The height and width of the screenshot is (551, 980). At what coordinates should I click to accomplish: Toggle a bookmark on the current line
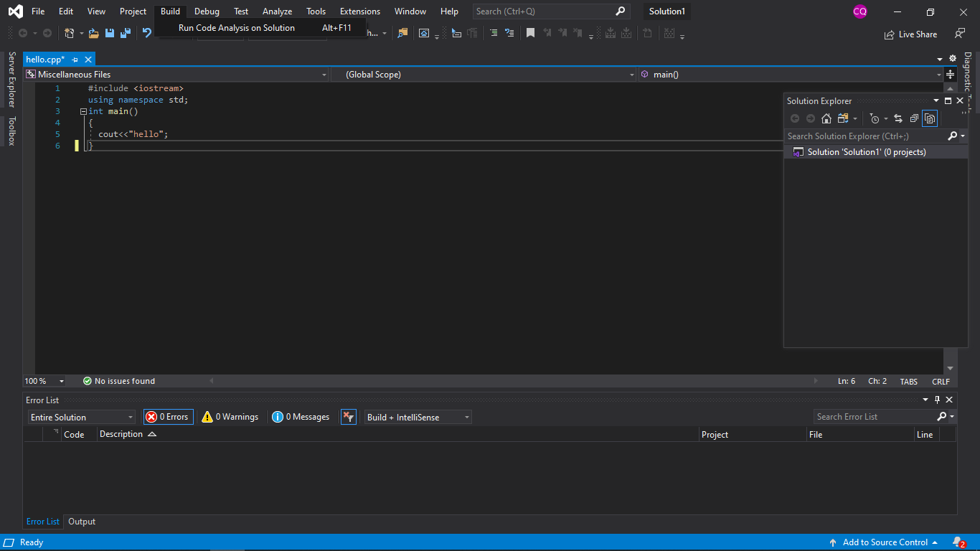[x=530, y=33]
